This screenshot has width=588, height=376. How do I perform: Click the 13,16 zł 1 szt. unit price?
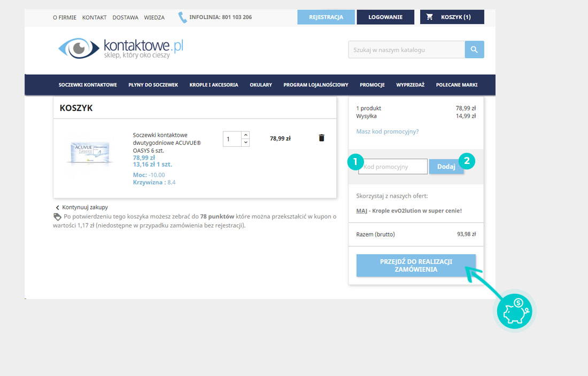[x=152, y=164]
